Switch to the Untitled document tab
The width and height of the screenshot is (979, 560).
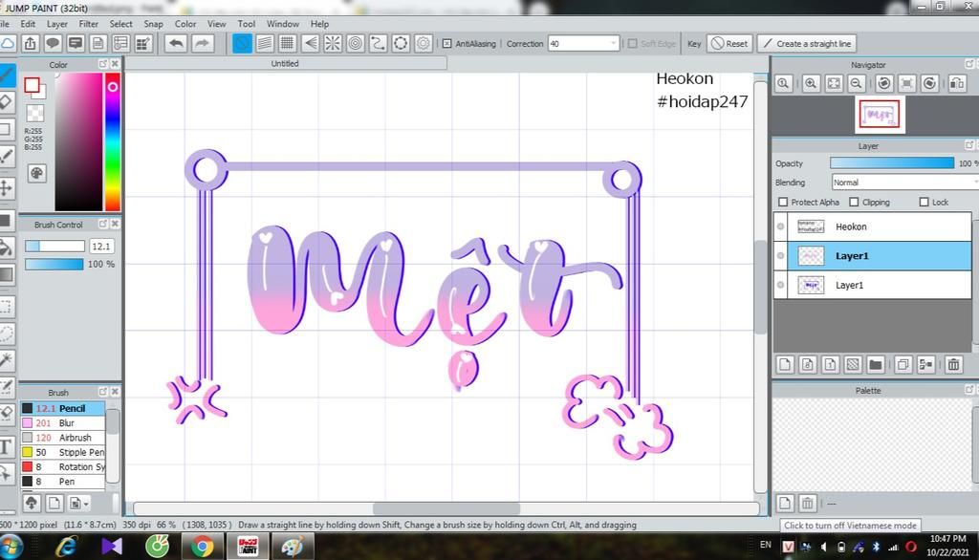point(285,64)
